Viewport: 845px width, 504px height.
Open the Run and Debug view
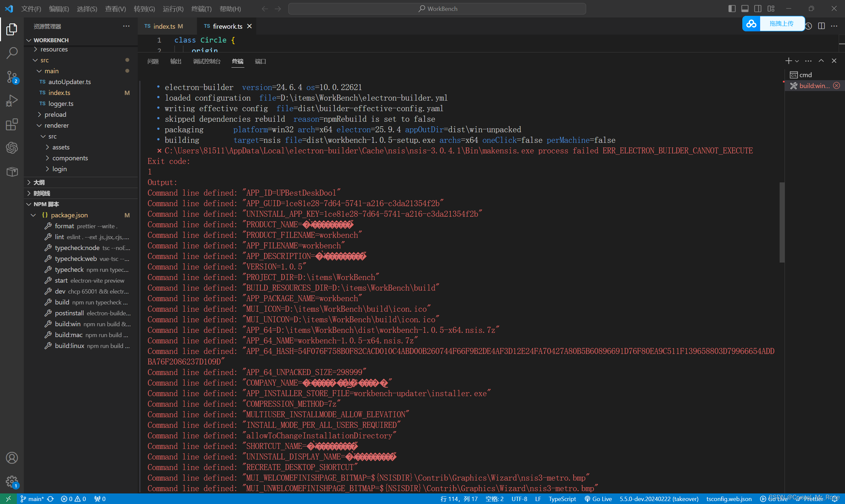click(12, 101)
